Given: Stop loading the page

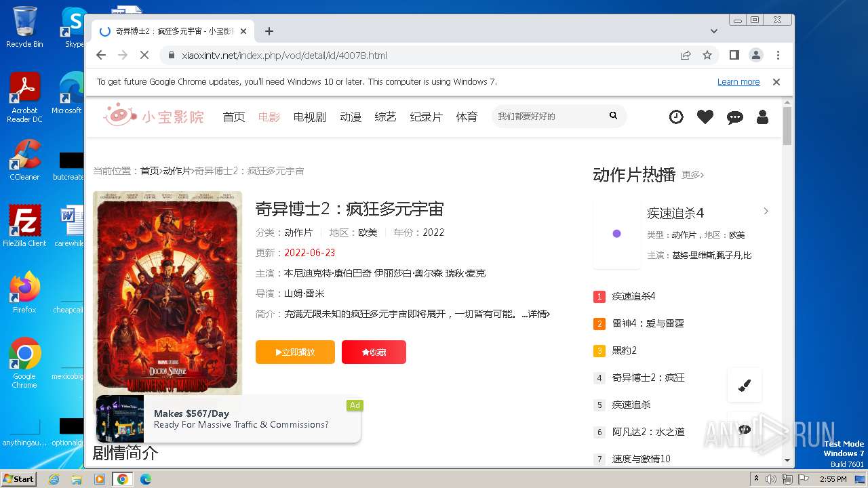Looking at the screenshot, I should (x=144, y=56).
